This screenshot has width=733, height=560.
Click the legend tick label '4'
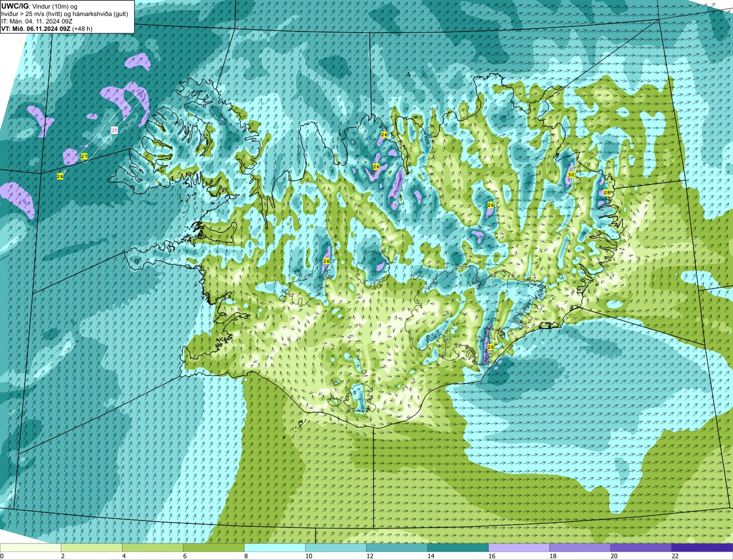[124, 556]
